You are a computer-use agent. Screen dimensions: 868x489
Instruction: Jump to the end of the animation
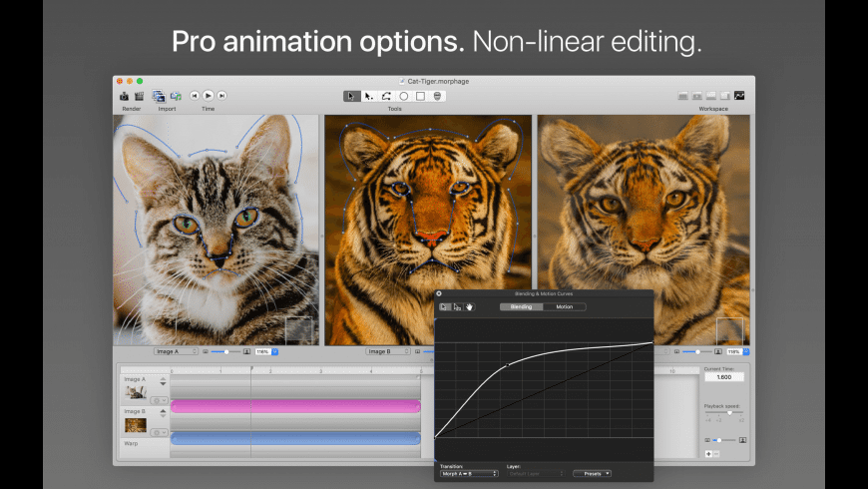pos(221,96)
